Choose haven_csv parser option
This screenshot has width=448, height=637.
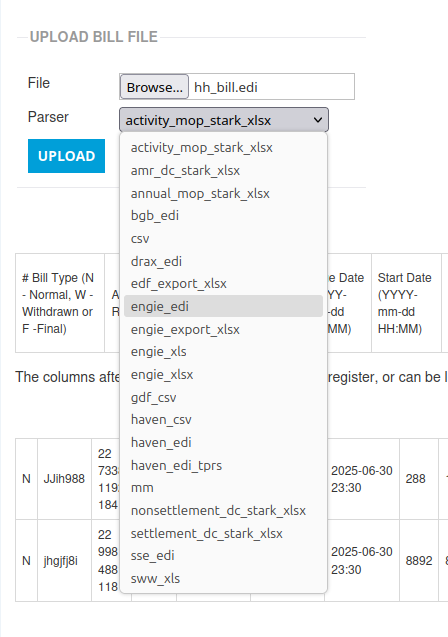point(223,420)
